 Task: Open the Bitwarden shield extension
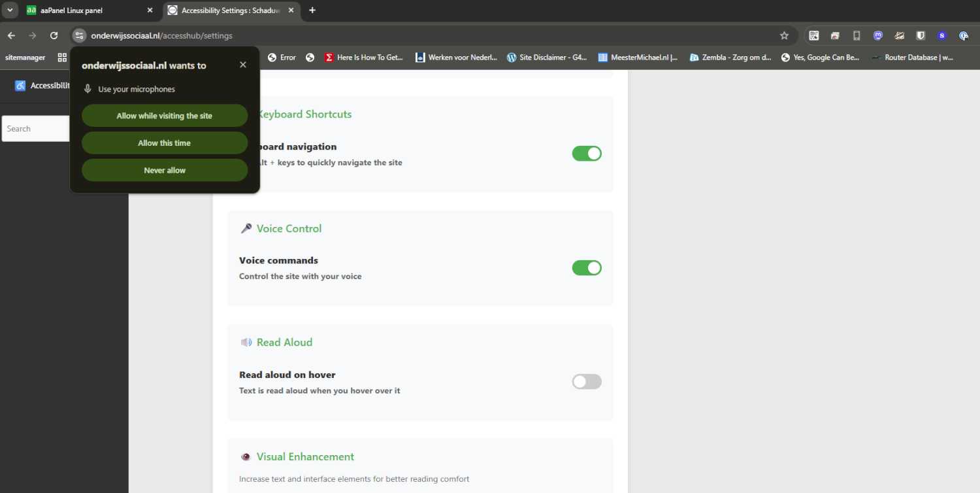(921, 36)
